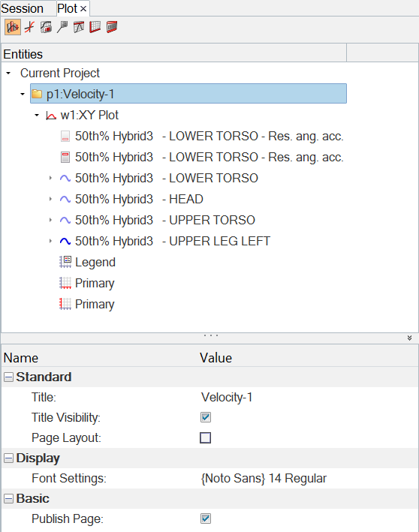Click the Title value field Velocity-1
The height and width of the screenshot is (532, 419).
pyautogui.click(x=227, y=397)
